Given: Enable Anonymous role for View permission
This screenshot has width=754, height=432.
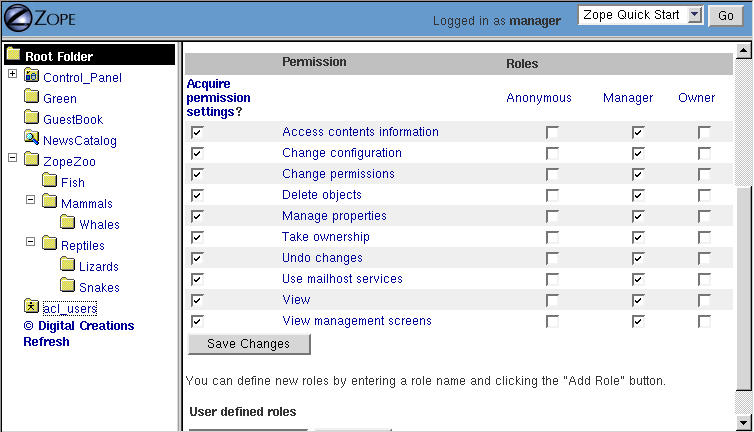Looking at the screenshot, I should (x=552, y=300).
